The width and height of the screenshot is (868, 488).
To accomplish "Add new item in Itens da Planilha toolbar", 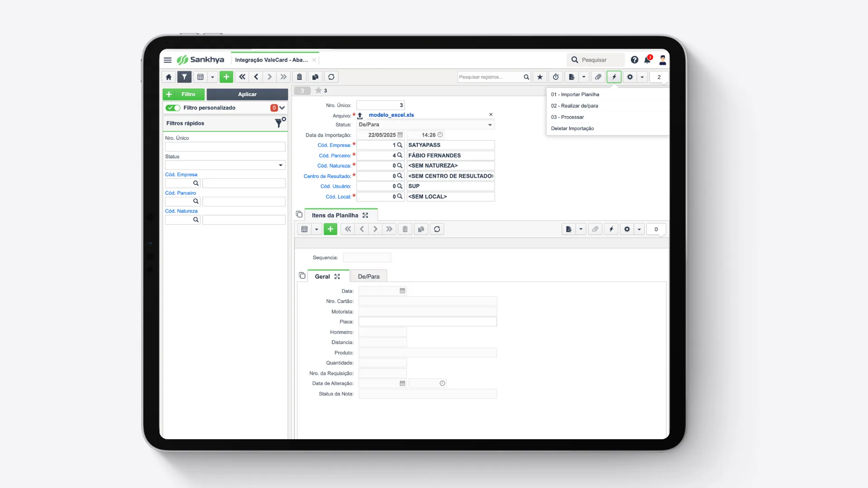I will (x=330, y=229).
